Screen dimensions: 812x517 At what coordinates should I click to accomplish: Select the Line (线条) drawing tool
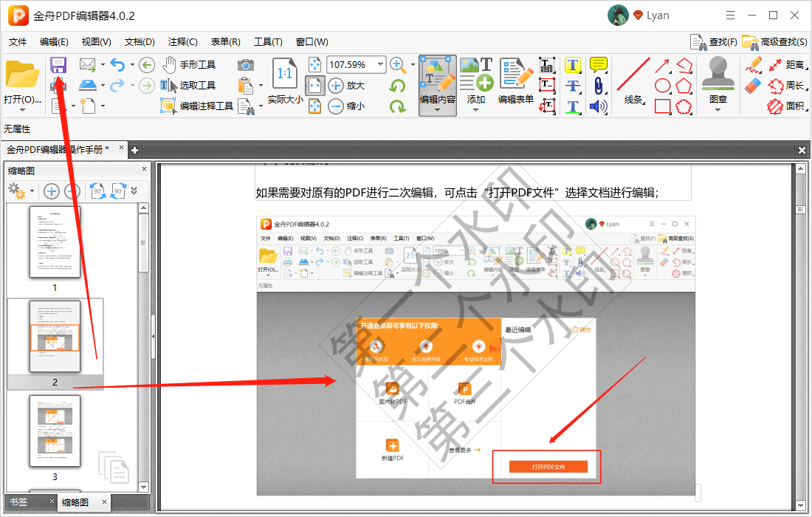[633, 81]
